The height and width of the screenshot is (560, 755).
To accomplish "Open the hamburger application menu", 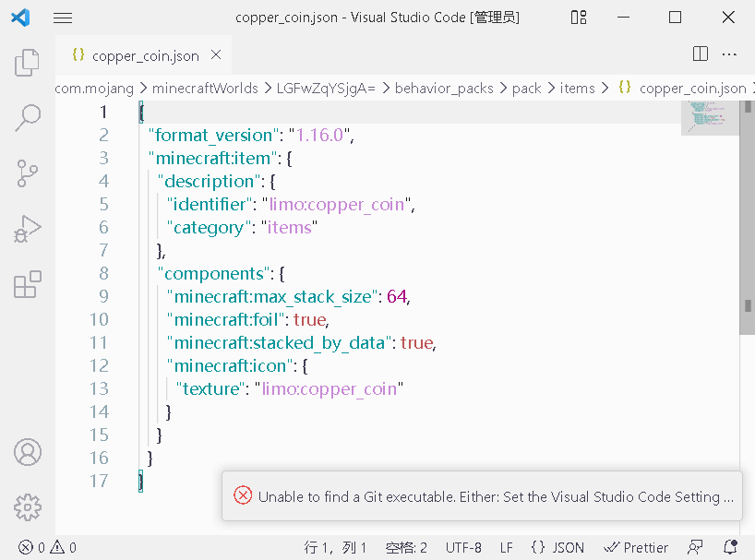I will pos(63,18).
